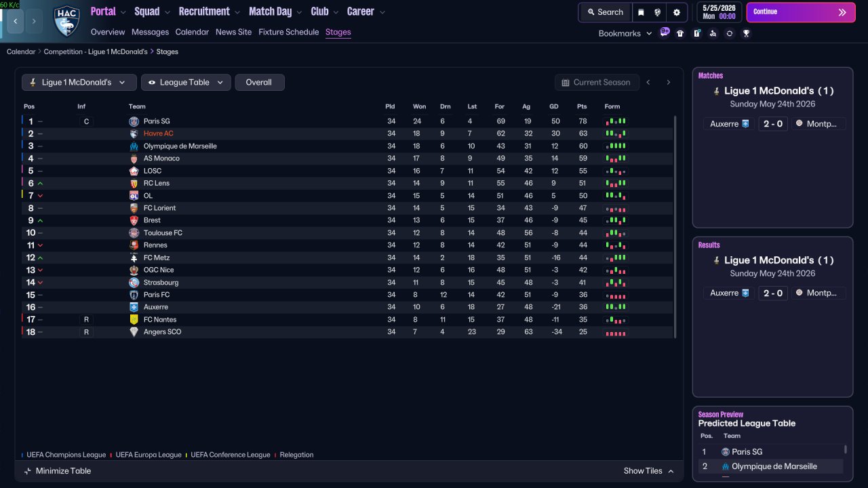Click the Continue button
The width and height of the screenshot is (868, 488).
click(x=801, y=12)
